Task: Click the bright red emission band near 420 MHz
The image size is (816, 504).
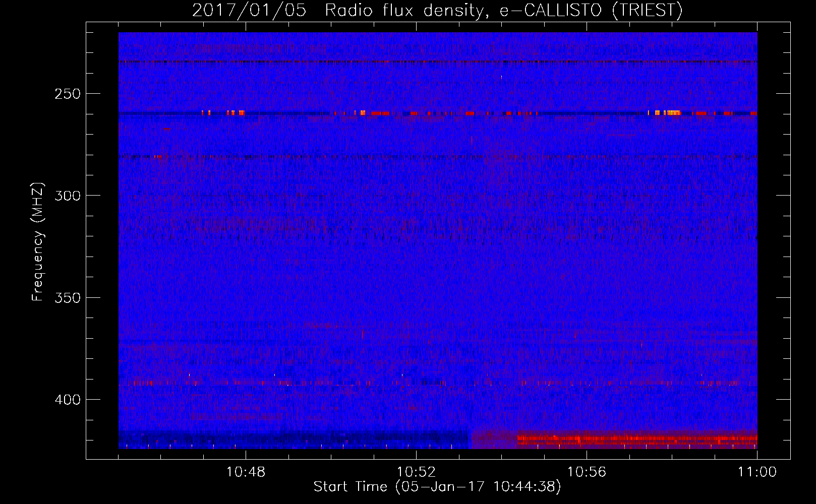Action: click(636, 438)
